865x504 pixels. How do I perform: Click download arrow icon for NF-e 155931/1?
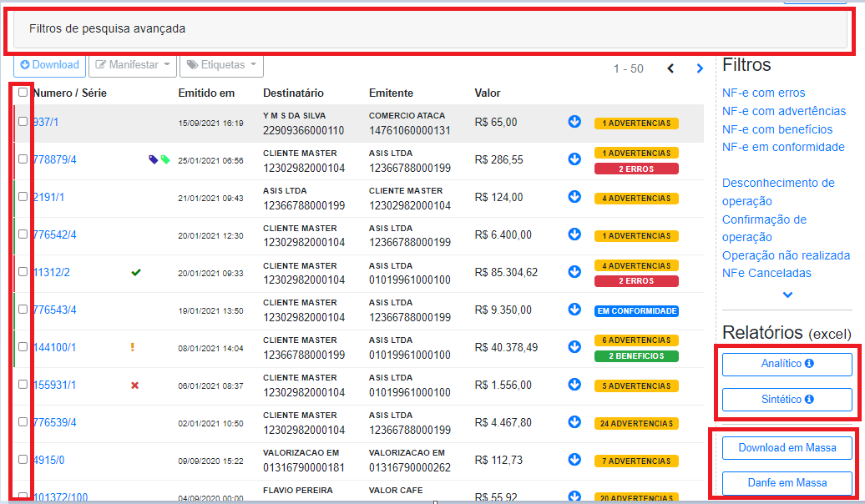click(574, 384)
